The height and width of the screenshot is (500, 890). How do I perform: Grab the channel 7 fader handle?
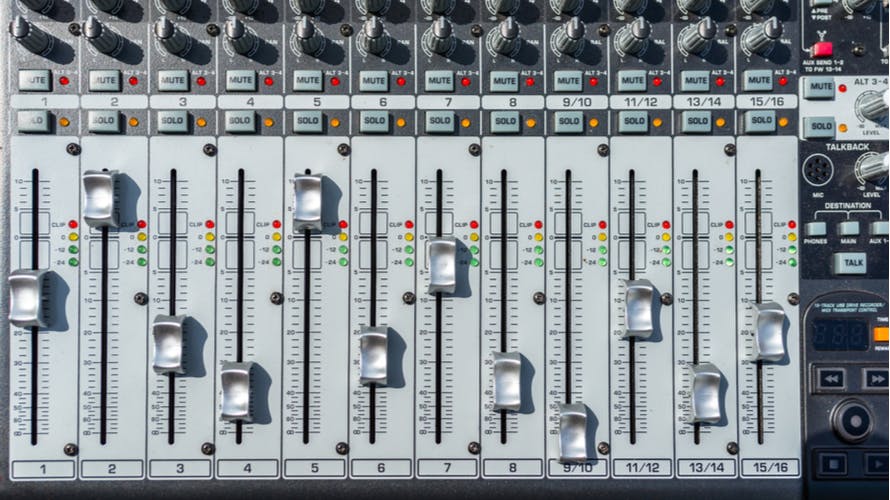[442, 266]
